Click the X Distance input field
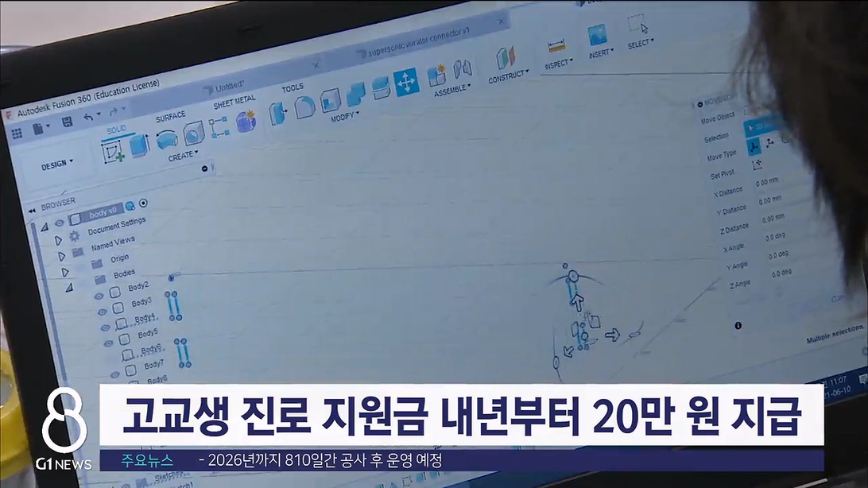The width and height of the screenshot is (868, 488). [769, 182]
